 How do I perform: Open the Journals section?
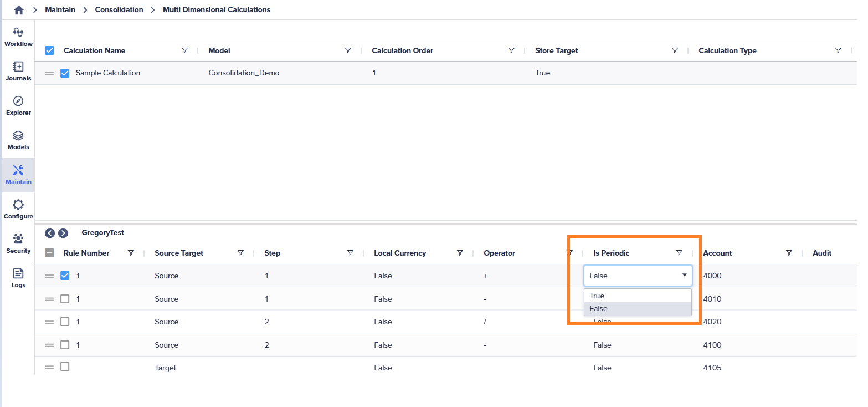(x=18, y=71)
